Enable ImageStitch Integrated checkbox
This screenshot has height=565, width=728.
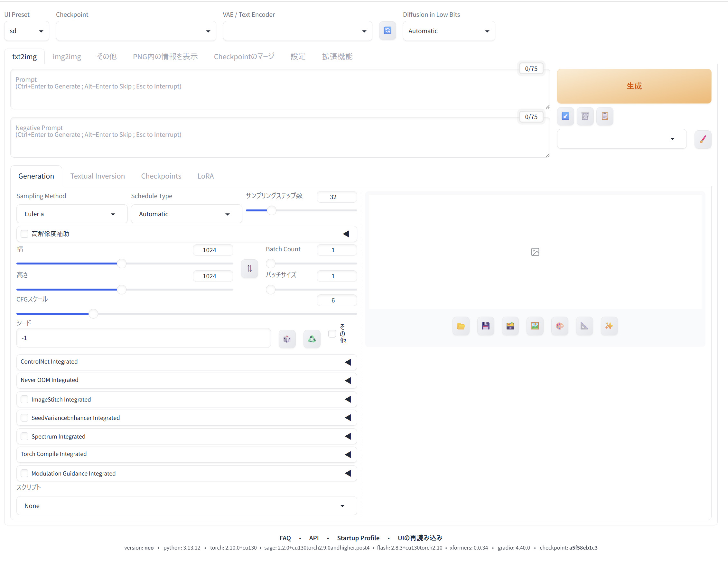24,399
